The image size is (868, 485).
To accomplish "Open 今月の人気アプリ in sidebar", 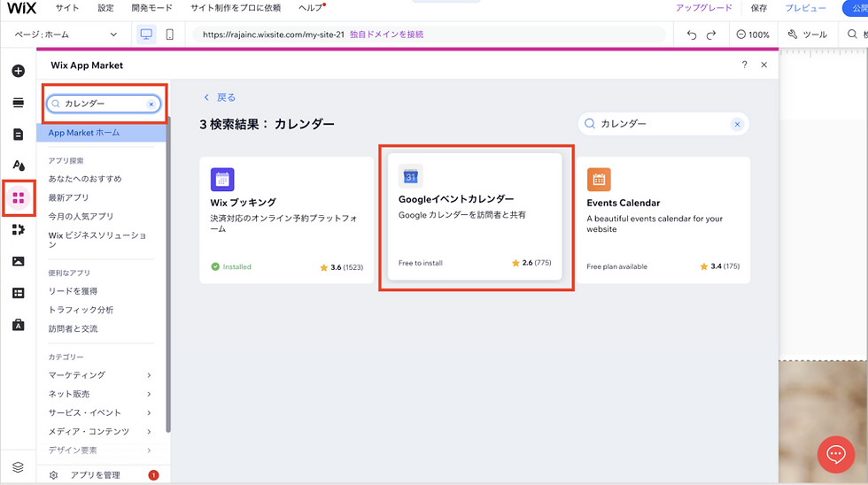I will pyautogui.click(x=81, y=216).
